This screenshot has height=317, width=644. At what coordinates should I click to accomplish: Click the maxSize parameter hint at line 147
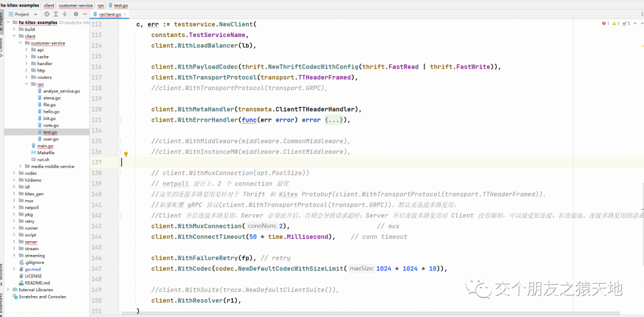click(361, 269)
